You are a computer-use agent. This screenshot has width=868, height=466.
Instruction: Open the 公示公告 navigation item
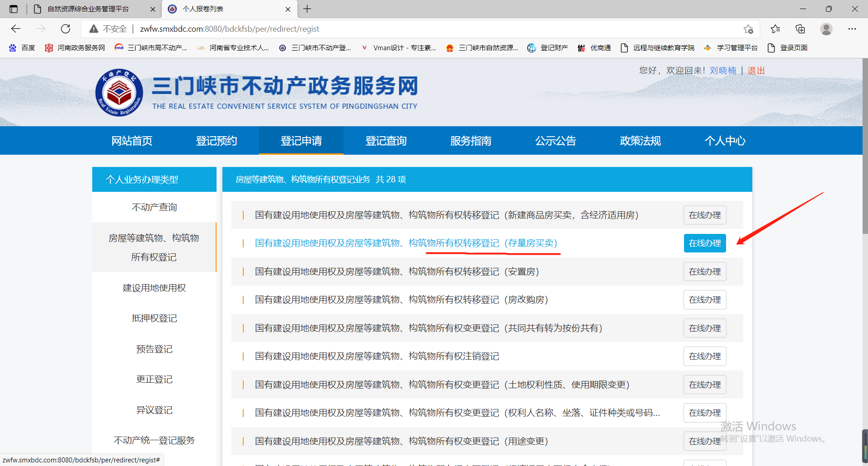pos(556,141)
